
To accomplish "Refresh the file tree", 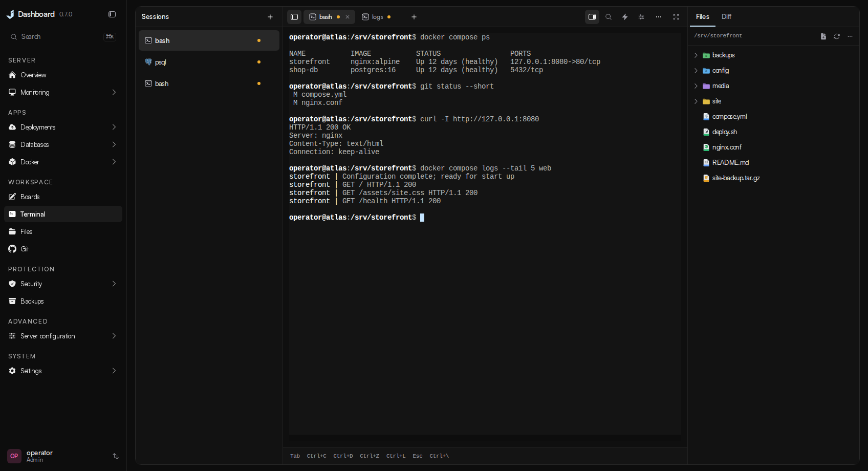I will 837,36.
